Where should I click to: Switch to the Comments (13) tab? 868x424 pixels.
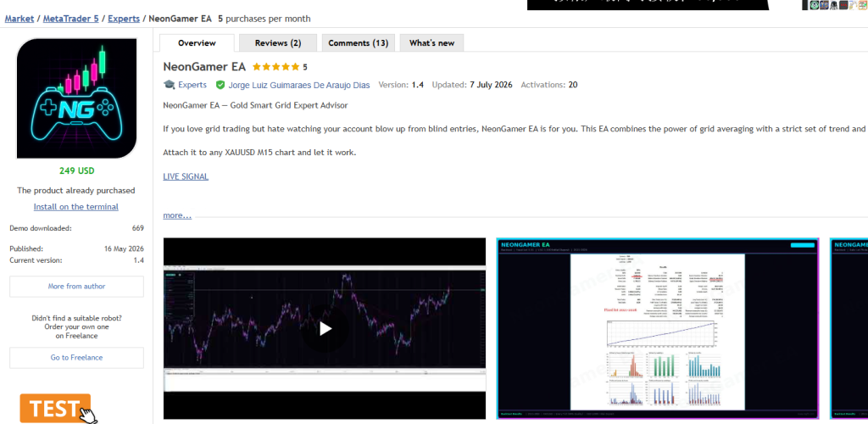[359, 43]
